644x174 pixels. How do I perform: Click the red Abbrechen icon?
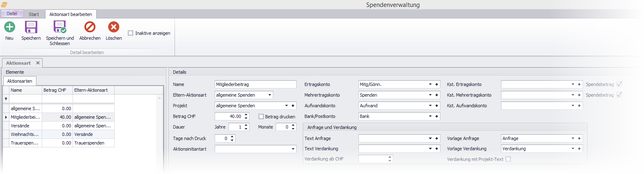click(x=90, y=27)
